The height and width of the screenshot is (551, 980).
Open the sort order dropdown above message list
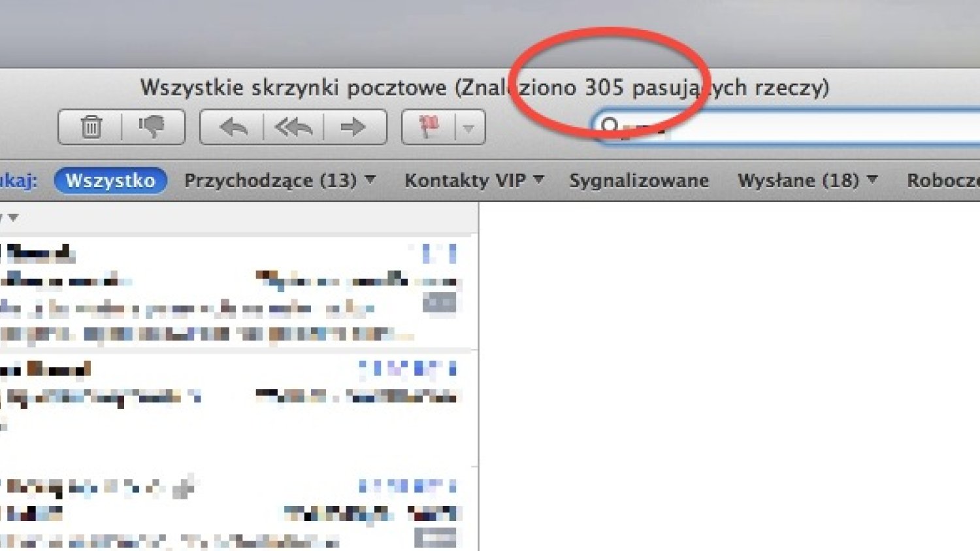click(x=13, y=217)
